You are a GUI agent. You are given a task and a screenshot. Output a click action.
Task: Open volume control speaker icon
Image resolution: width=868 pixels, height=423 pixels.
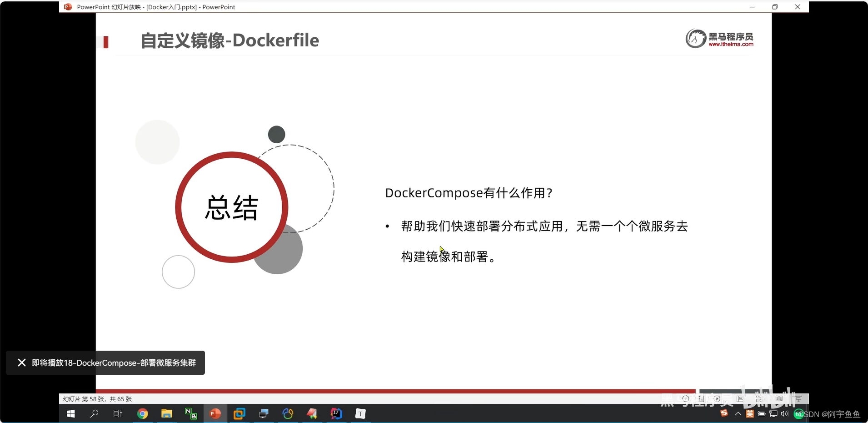pyautogui.click(x=785, y=413)
